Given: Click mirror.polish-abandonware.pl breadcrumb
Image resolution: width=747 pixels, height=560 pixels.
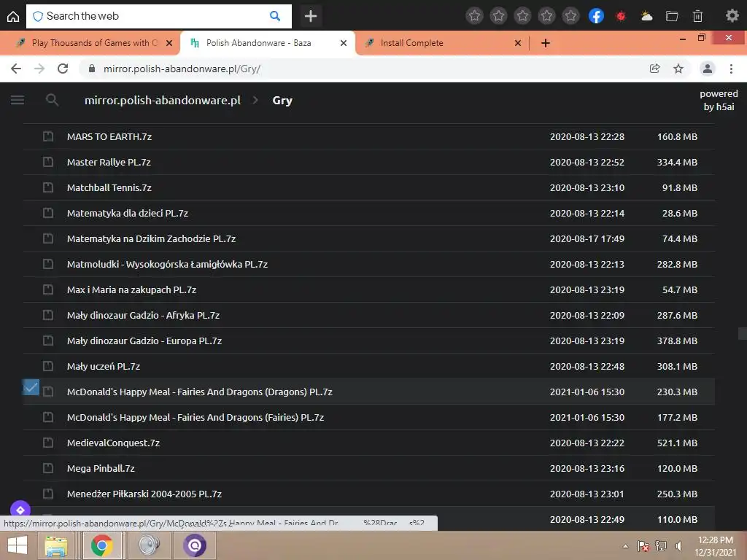Looking at the screenshot, I should pos(163,101).
